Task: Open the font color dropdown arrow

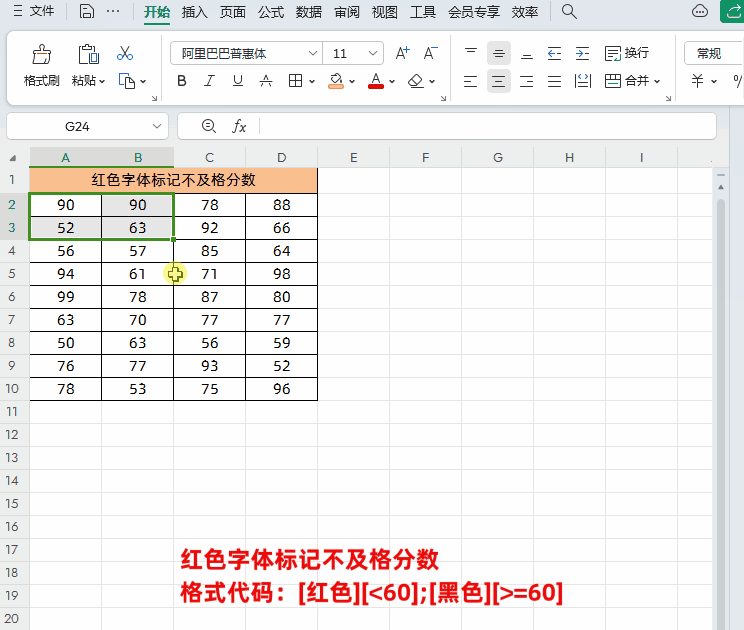Action: [x=392, y=82]
